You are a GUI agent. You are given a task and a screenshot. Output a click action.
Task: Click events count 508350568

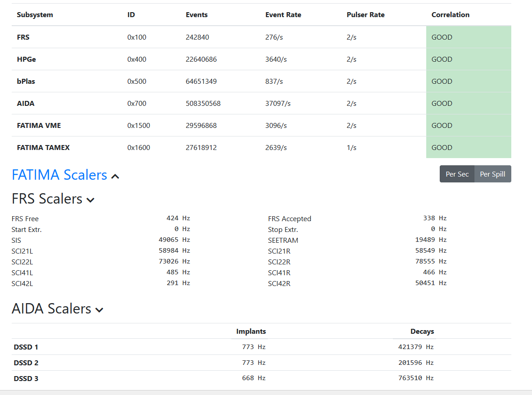(203, 103)
